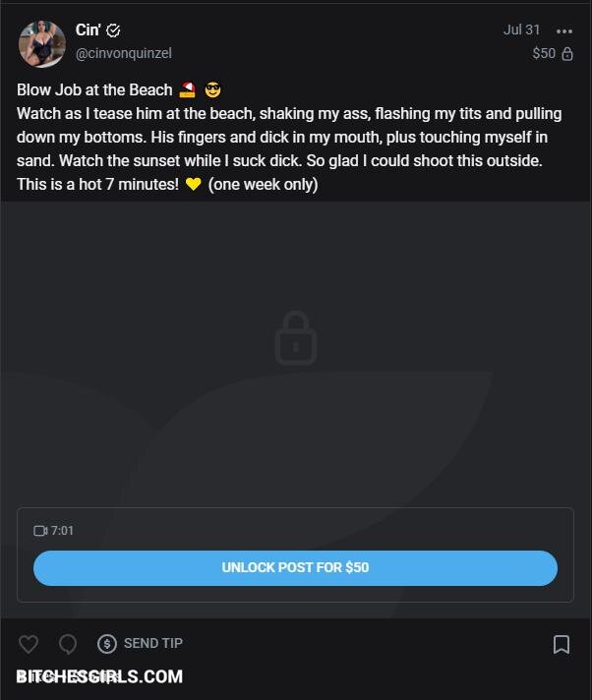Click the small lock icon beside $50
592x700 pixels.
pyautogui.click(x=567, y=54)
